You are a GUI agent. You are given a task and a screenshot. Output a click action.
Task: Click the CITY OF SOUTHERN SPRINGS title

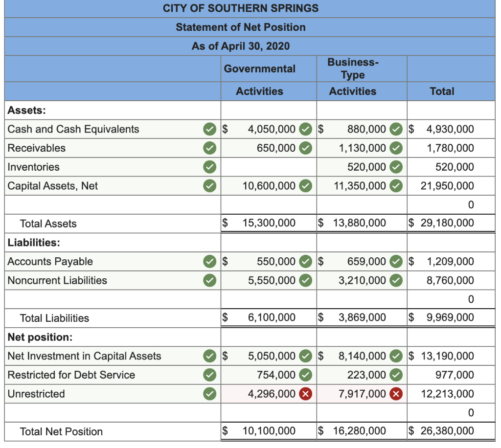[241, 8]
